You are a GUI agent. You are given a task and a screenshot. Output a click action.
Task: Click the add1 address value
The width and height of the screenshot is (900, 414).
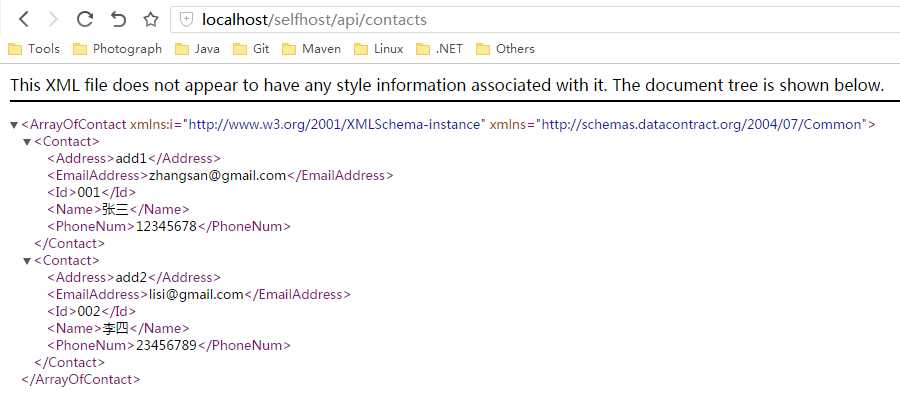(131, 158)
